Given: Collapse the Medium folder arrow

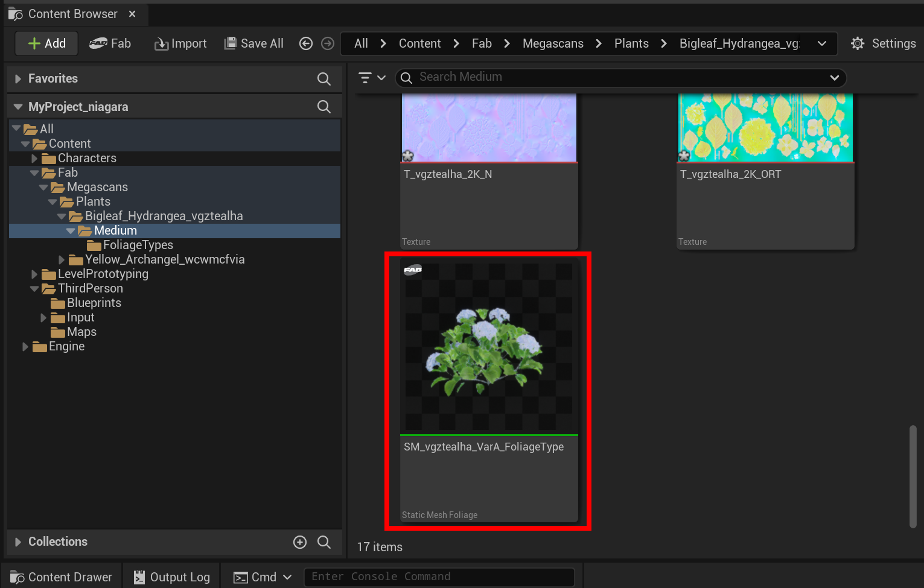Looking at the screenshot, I should point(71,230).
